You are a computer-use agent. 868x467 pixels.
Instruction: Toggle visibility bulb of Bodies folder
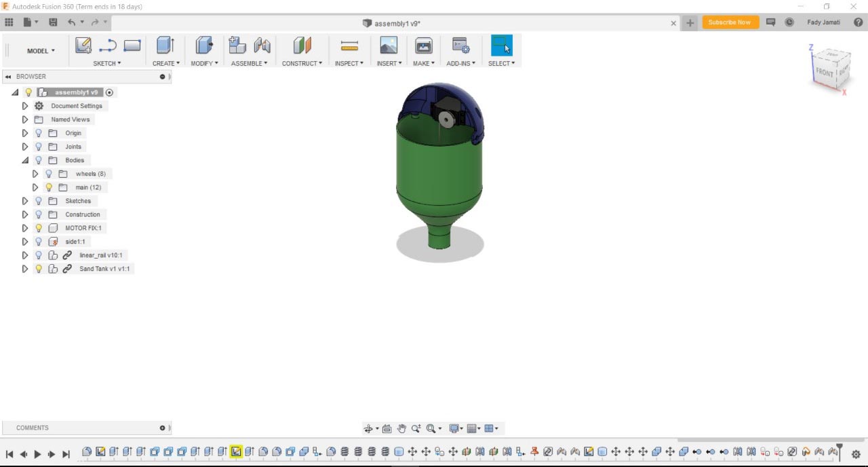click(39, 160)
